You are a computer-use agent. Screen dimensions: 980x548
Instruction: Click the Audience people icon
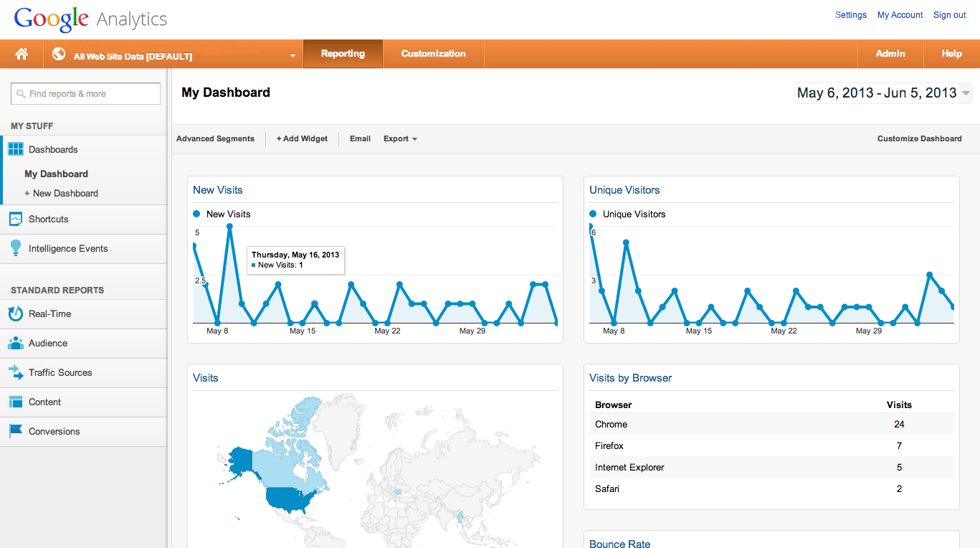click(15, 343)
